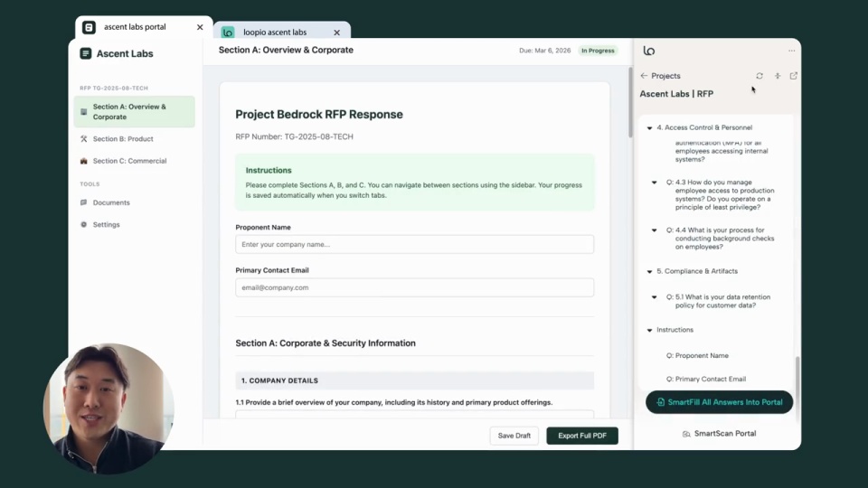Click the In Progress status badge
This screenshot has height=488, width=868.
[598, 51]
